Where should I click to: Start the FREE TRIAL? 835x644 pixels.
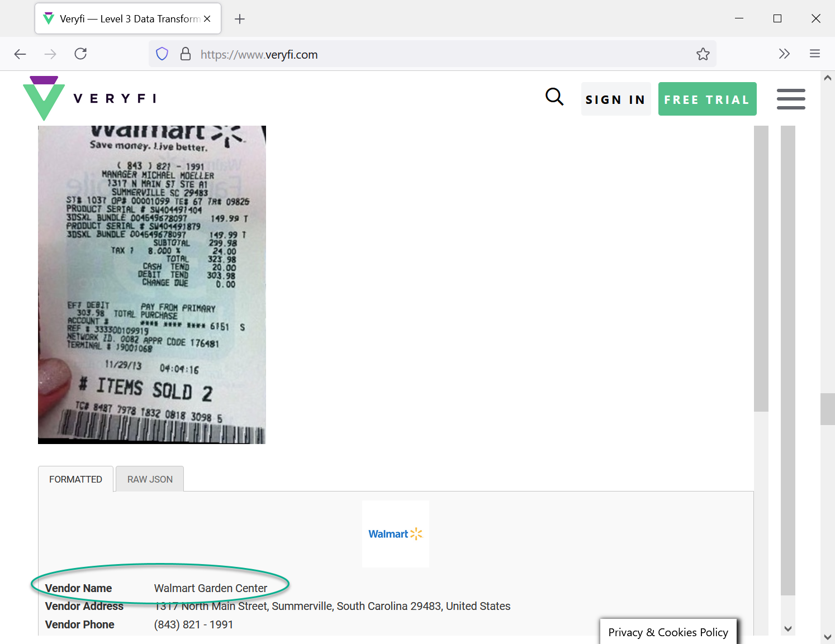(x=707, y=99)
